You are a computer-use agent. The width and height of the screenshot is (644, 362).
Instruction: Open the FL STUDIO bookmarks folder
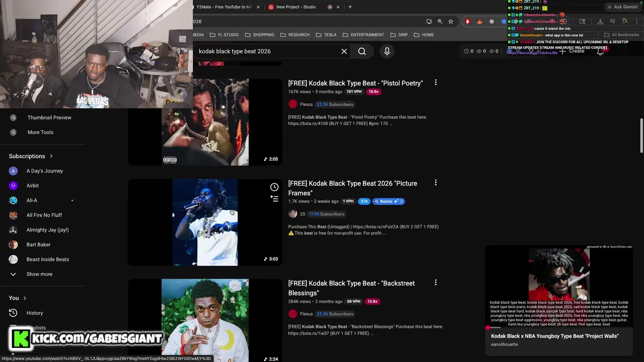click(x=224, y=35)
